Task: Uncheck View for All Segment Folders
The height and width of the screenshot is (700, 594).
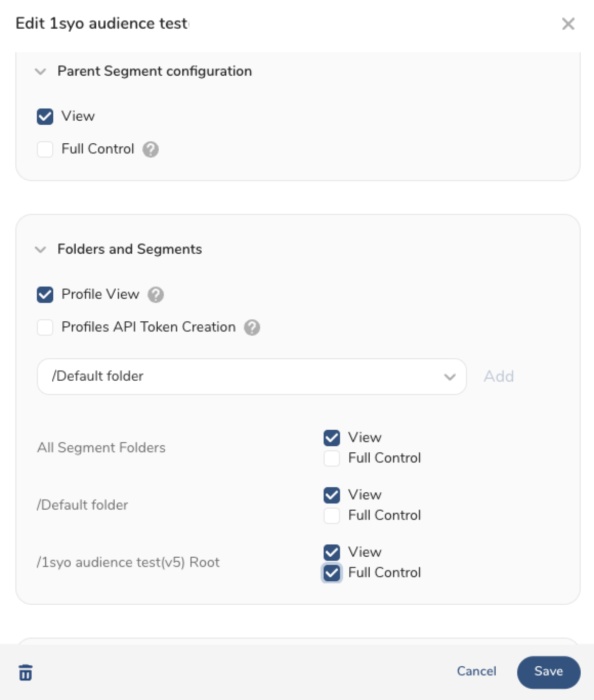Action: [x=332, y=438]
